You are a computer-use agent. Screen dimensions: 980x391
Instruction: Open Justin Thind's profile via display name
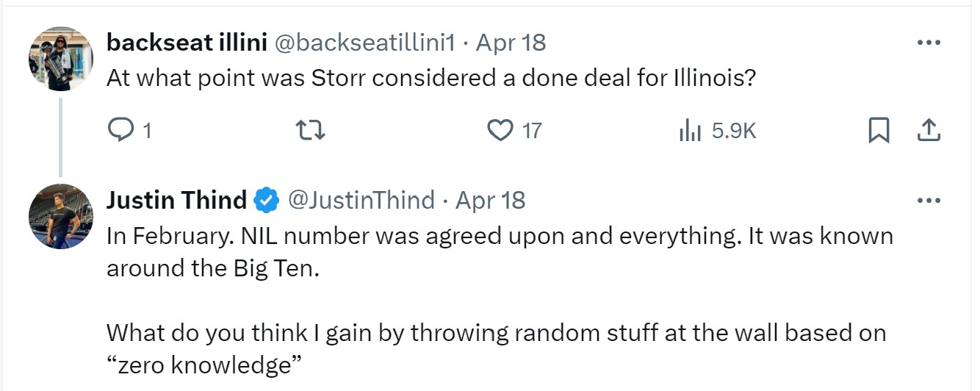click(176, 200)
